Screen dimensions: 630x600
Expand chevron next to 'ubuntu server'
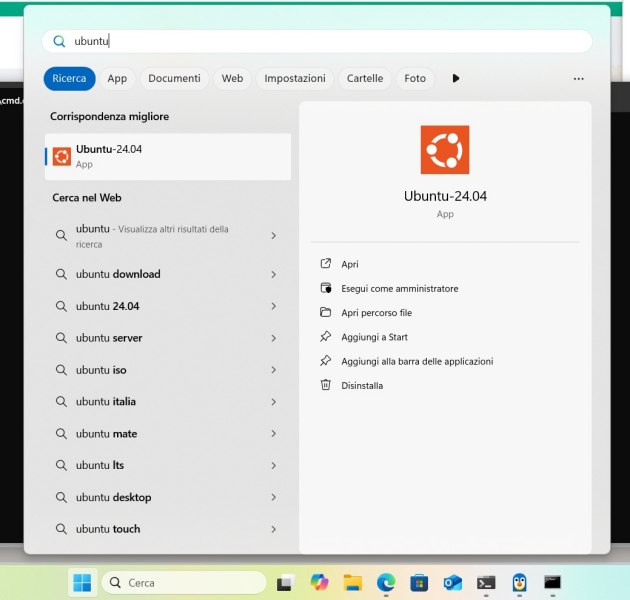click(x=274, y=338)
